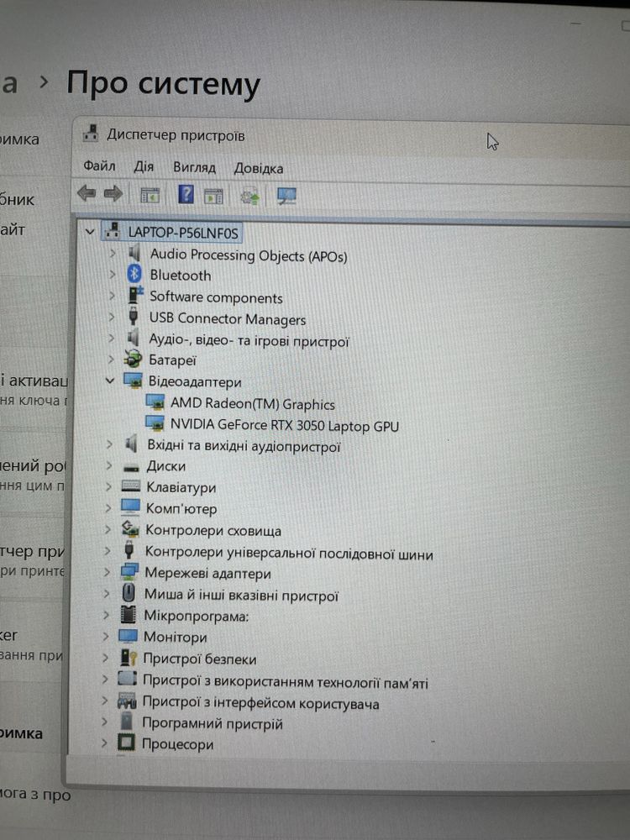The height and width of the screenshot is (840, 630).
Task: Click the Диски drive icon
Action: coord(131,467)
